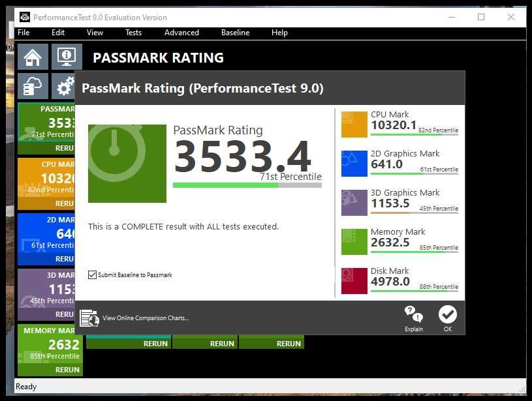532x401 pixels.
Task: Click the 3533.4 PassMark Rating score
Action: (243, 156)
